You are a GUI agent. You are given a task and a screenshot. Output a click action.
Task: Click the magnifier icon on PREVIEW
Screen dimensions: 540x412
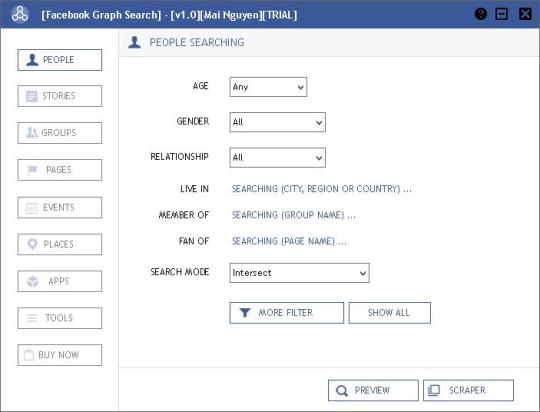click(x=342, y=391)
